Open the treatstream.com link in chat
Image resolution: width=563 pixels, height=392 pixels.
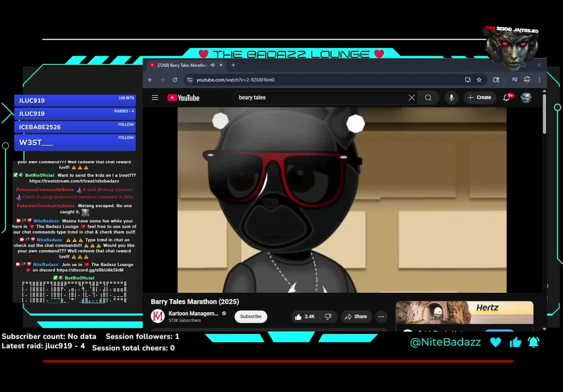74,181
